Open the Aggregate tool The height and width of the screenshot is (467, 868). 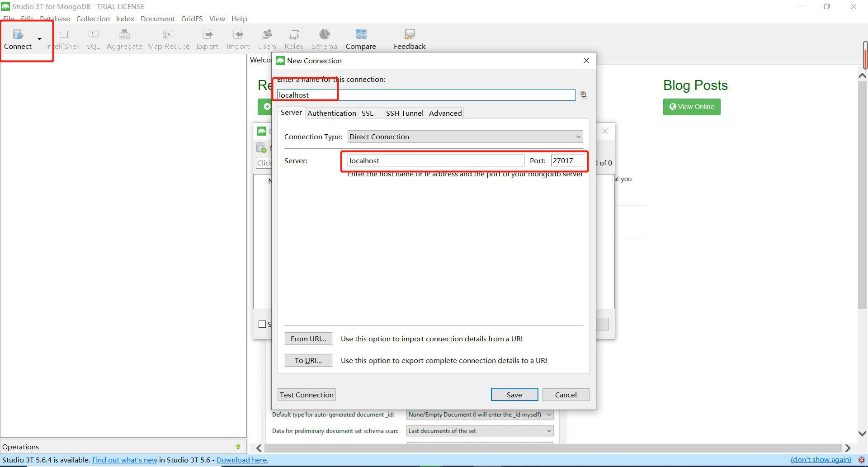(124, 39)
